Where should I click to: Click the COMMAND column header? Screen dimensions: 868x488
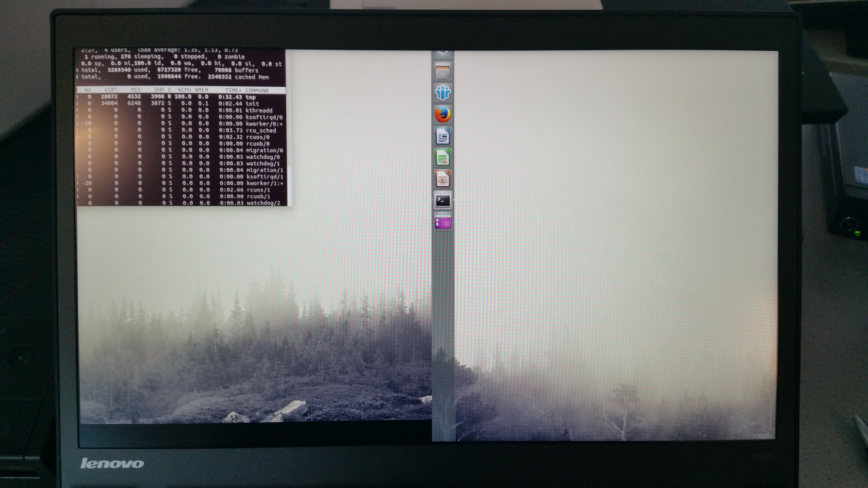[256, 90]
